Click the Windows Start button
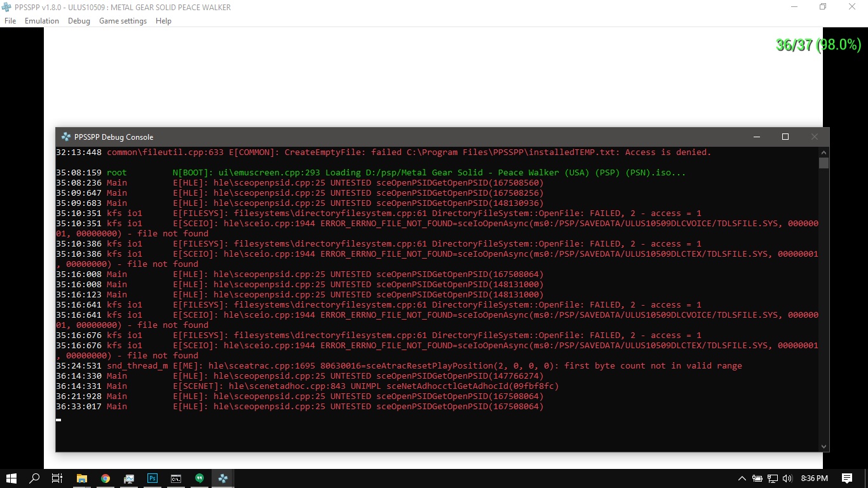Screen dimensions: 868x488 (11, 478)
